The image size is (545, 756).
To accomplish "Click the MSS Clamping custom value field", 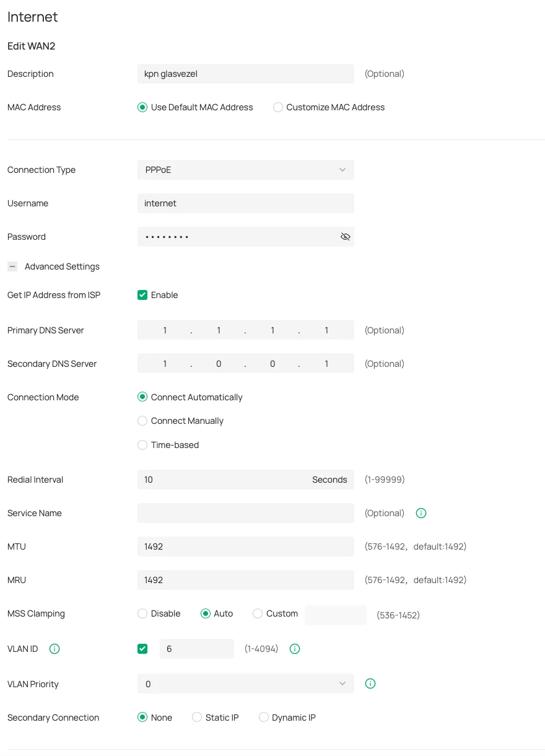I will pyautogui.click(x=336, y=615).
